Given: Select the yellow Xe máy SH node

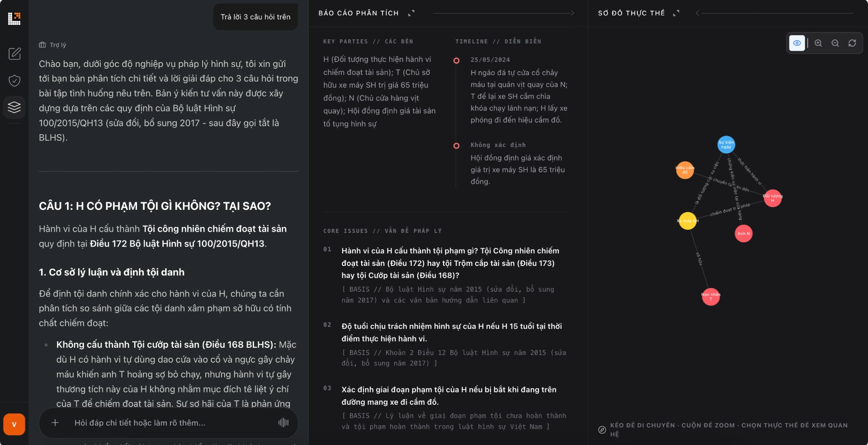Looking at the screenshot, I should [x=688, y=221].
